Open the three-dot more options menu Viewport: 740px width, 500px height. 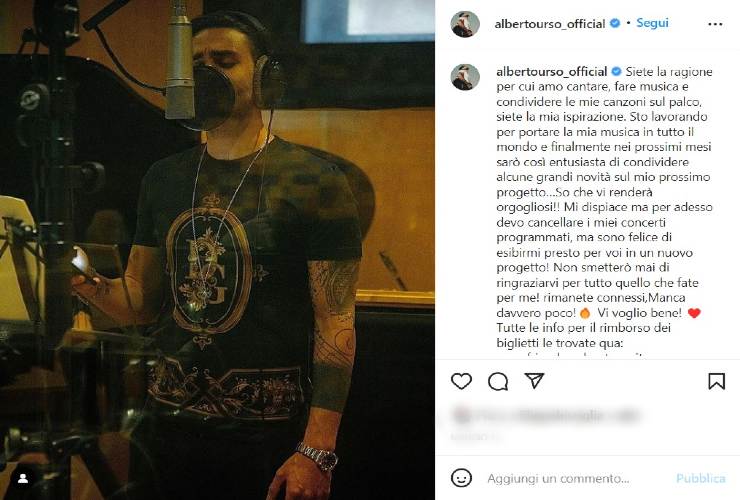click(715, 24)
